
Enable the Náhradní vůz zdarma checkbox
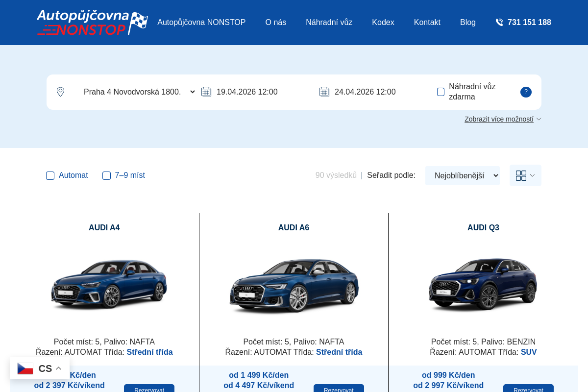(x=441, y=92)
